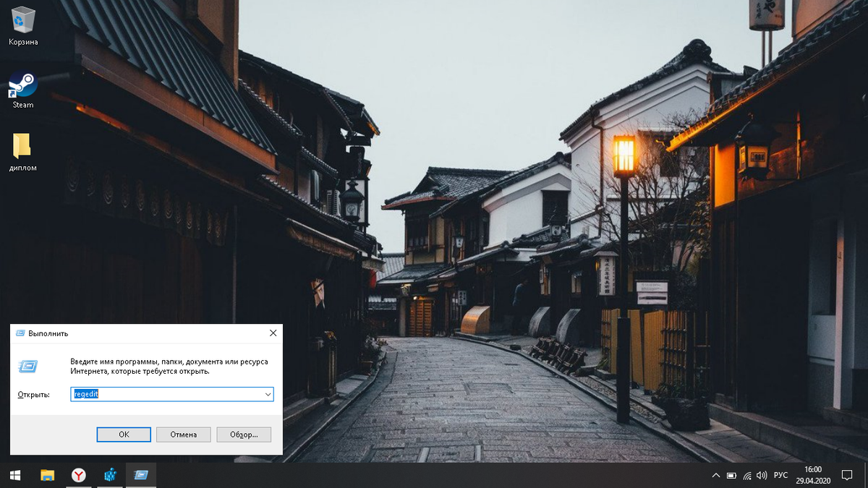Screen dimensions: 868x488
Task: Launch Yandex Browser from the taskbar
Action: tap(78, 475)
